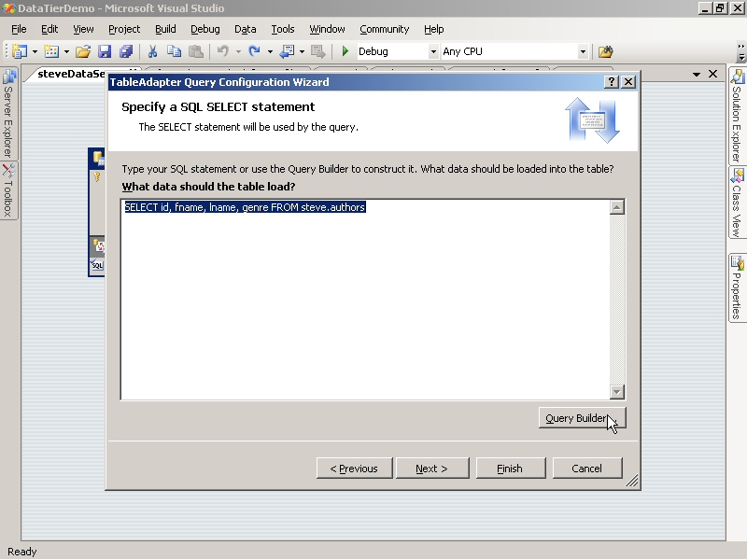747x560 pixels.
Task: Click the key column icon in dataset designer
Action: click(x=97, y=176)
